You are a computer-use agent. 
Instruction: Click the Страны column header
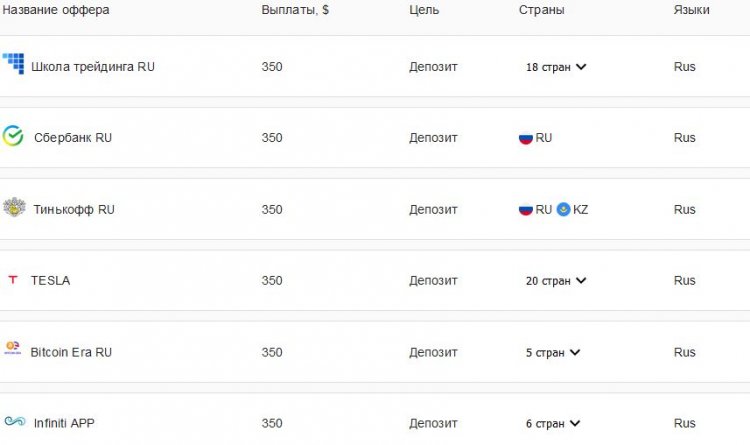[x=541, y=10]
